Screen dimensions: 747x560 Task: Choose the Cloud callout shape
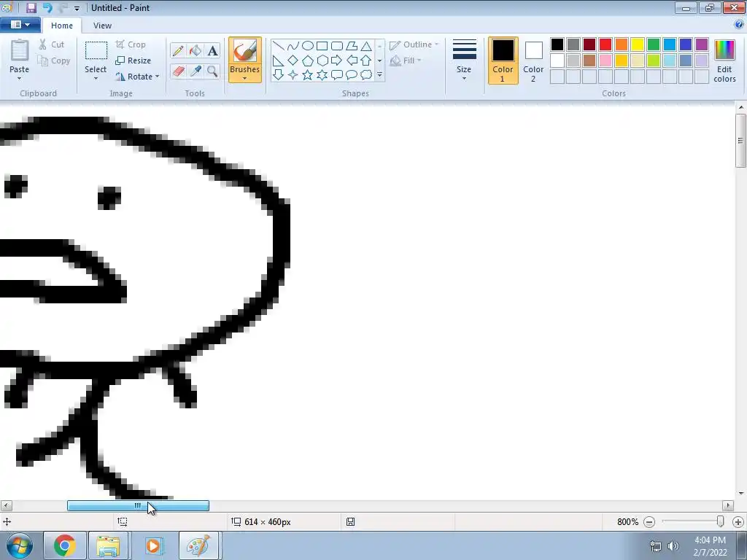point(366,75)
